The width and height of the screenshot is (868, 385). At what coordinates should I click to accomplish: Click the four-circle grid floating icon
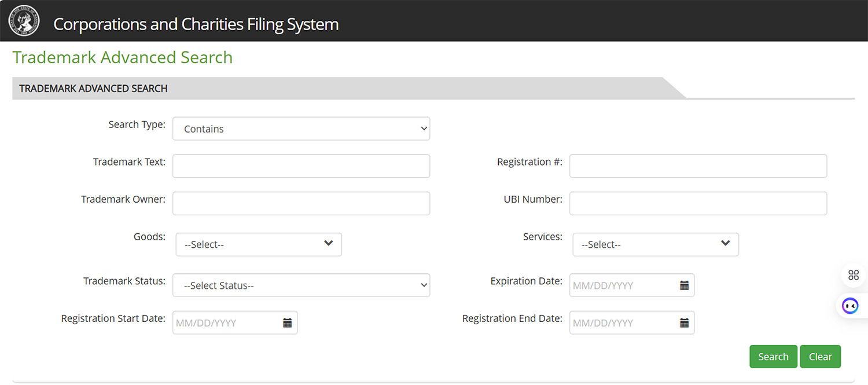tap(853, 275)
